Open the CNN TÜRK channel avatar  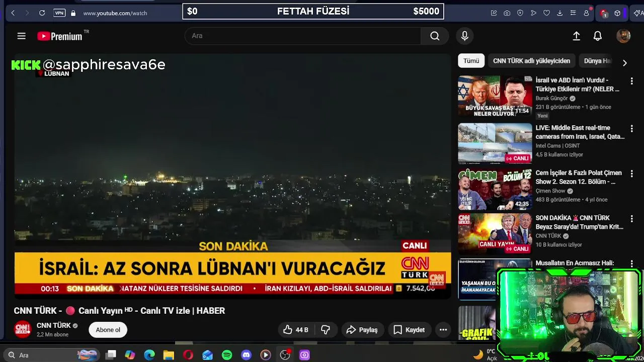point(23,330)
